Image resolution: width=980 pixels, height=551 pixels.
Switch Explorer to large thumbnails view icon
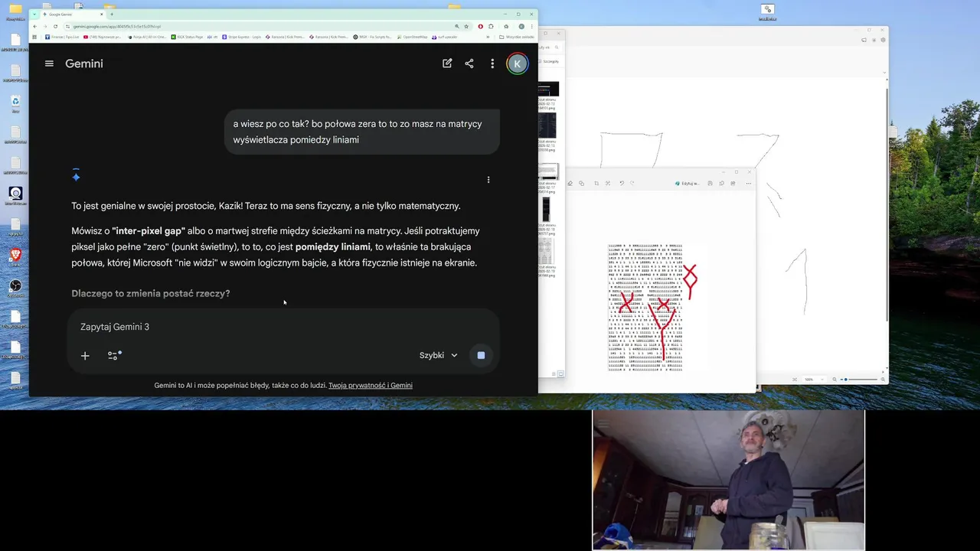[560, 373]
